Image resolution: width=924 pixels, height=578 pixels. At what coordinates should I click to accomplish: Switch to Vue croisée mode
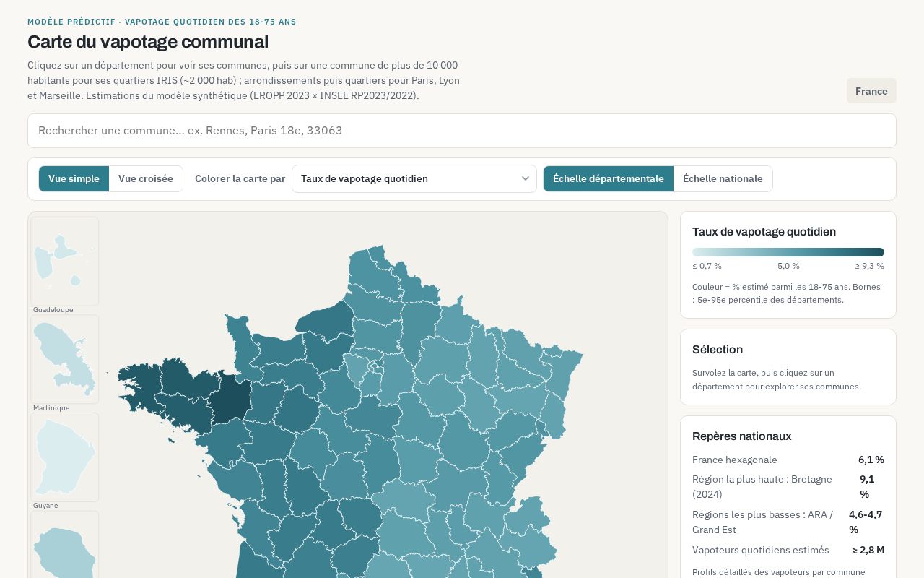(x=146, y=179)
